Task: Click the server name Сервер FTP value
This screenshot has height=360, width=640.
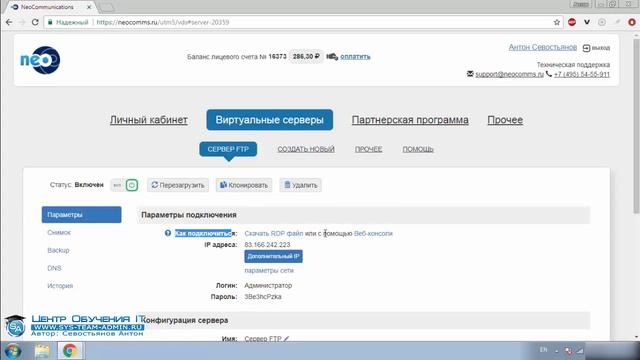Action: pyautogui.click(x=263, y=338)
